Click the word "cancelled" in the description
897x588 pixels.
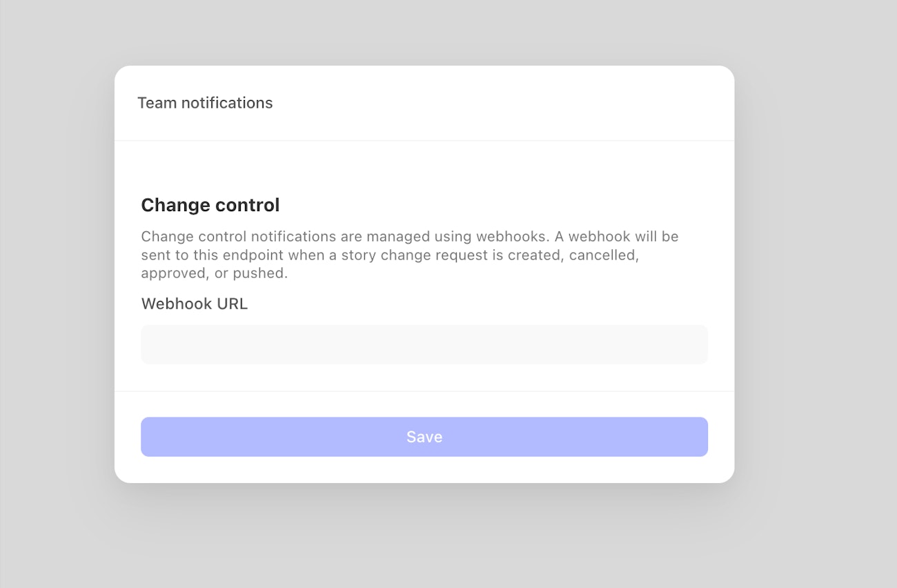coord(604,255)
